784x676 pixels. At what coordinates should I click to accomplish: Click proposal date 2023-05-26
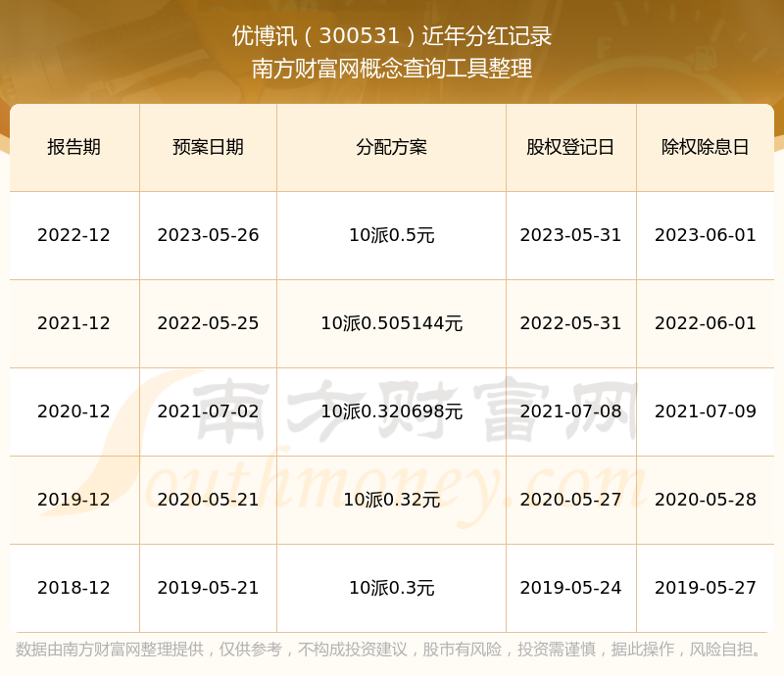(208, 235)
